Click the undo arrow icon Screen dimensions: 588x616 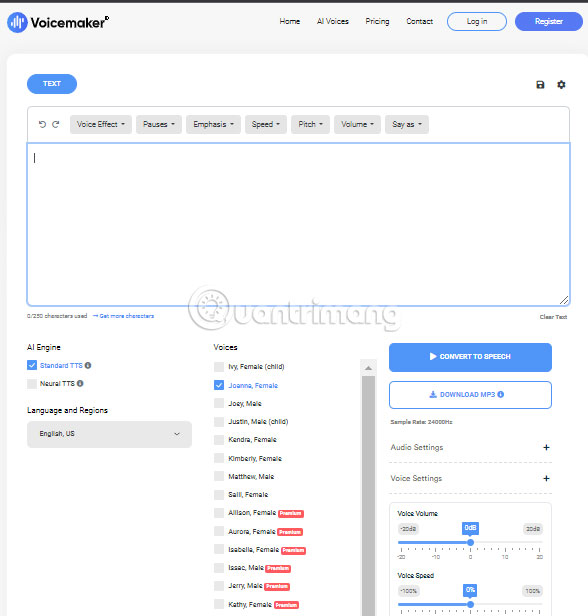point(42,124)
